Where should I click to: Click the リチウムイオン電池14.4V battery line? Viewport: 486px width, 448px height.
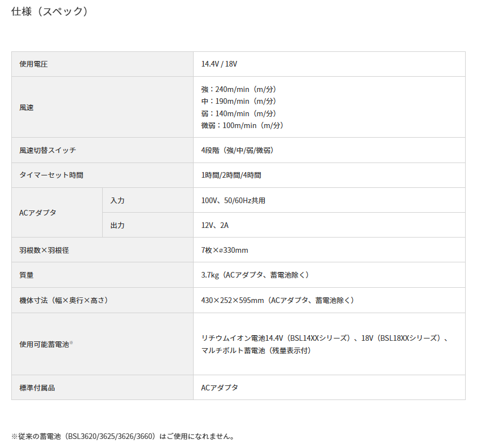[x=325, y=338]
